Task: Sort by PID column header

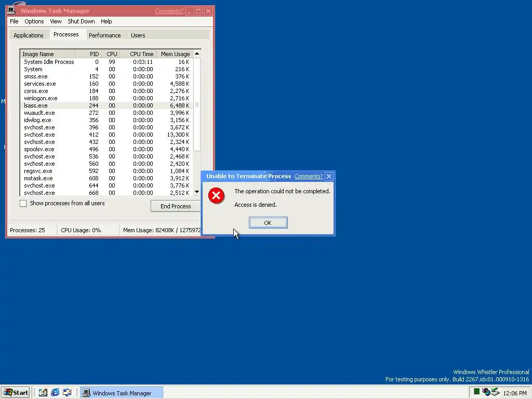Action: coord(88,54)
